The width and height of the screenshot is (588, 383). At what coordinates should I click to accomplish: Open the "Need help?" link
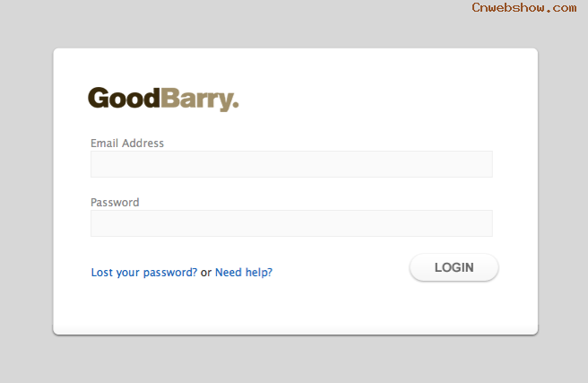click(x=244, y=273)
